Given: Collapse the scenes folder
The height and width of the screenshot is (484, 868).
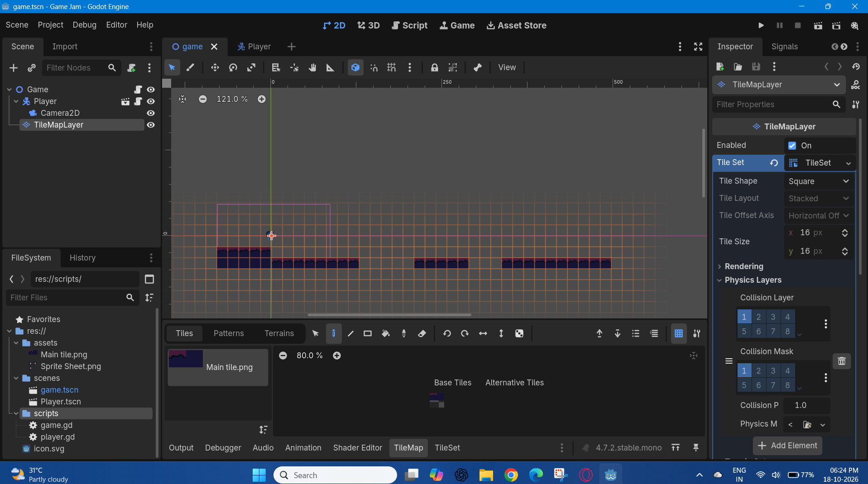Looking at the screenshot, I should click(16, 378).
